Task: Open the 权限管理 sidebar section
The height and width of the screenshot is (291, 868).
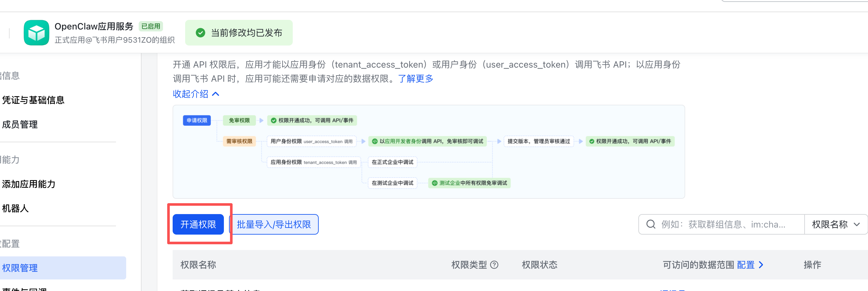Action: tap(20, 268)
